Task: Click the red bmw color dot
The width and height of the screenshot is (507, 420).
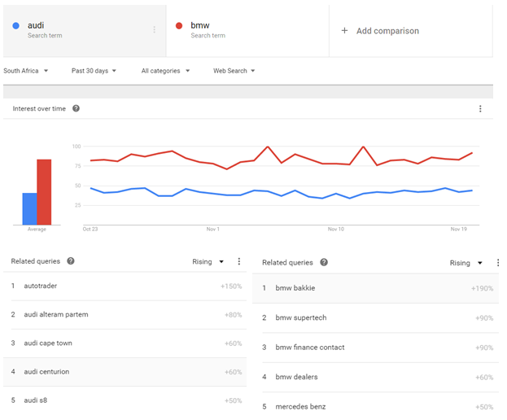Action: [x=179, y=25]
